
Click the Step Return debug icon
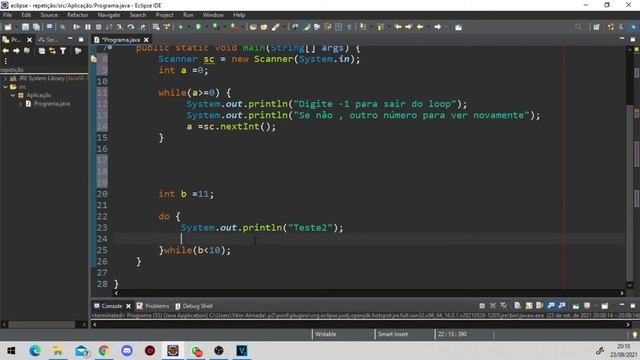pos(142,27)
